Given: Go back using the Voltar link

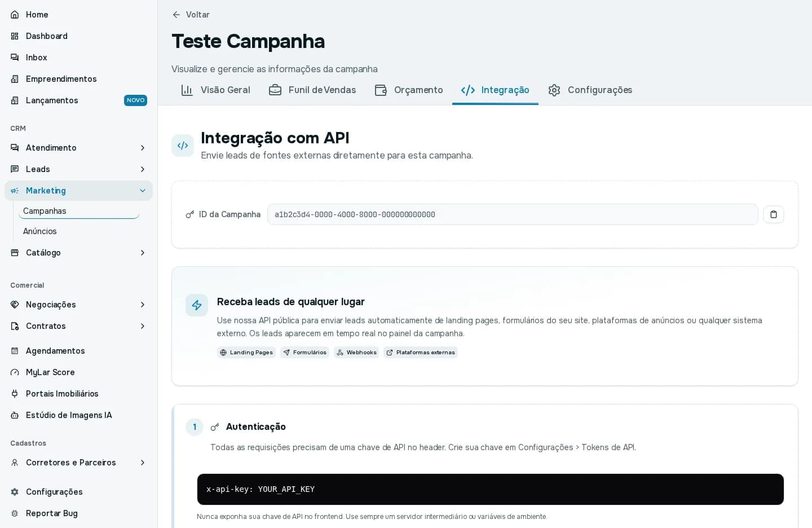Looking at the screenshot, I should pyautogui.click(x=191, y=15).
